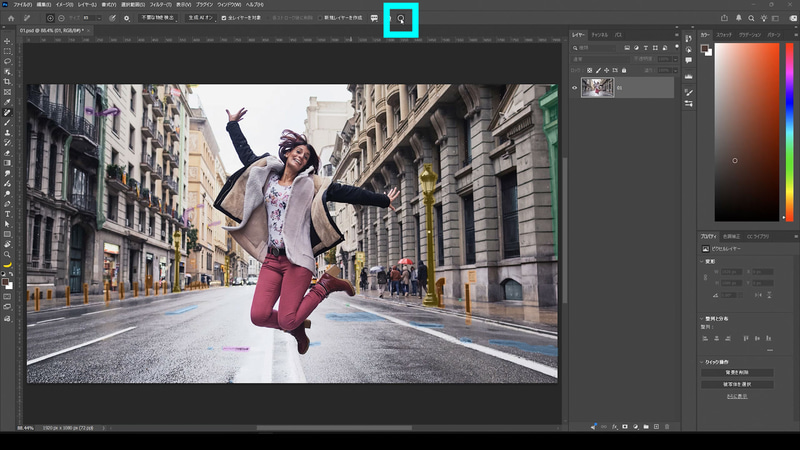Select the Horizontal Type tool

[7, 214]
